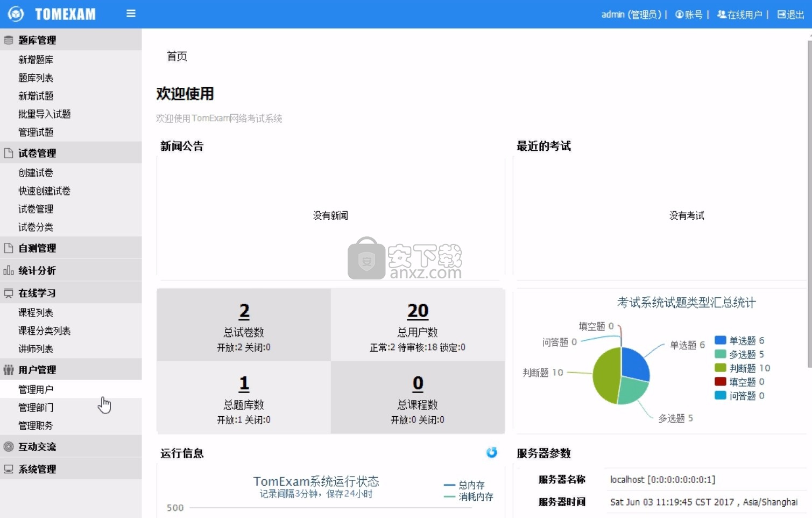Viewport: 812px width, 518px height.
Task: Click total courses count 0
Action: 418,383
